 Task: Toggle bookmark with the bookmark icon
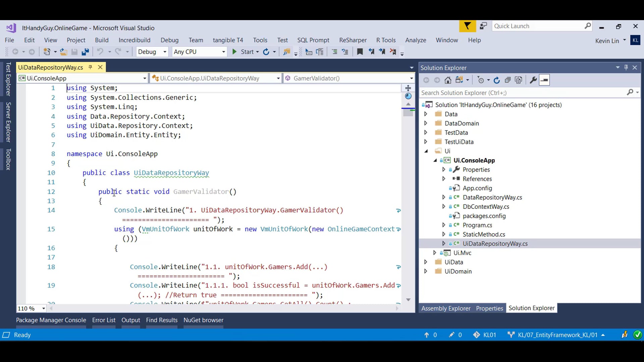pos(360,52)
